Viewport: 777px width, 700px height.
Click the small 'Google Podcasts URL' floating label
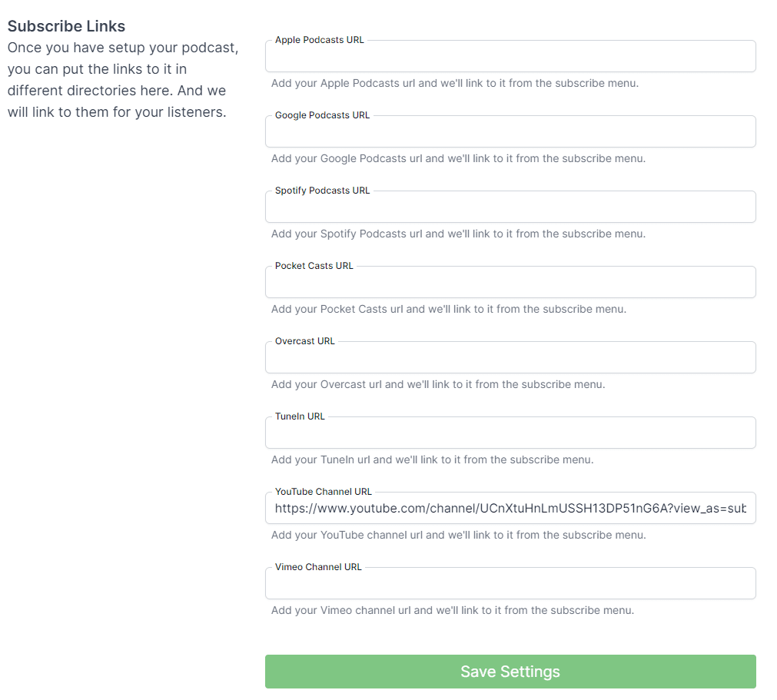pyautogui.click(x=322, y=115)
